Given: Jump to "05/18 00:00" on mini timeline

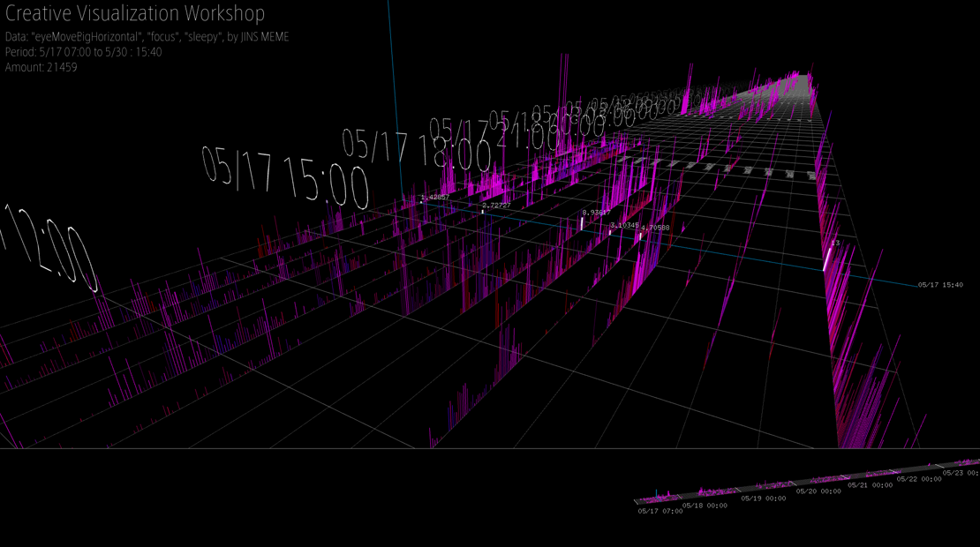Looking at the screenshot, I should coord(705,506).
